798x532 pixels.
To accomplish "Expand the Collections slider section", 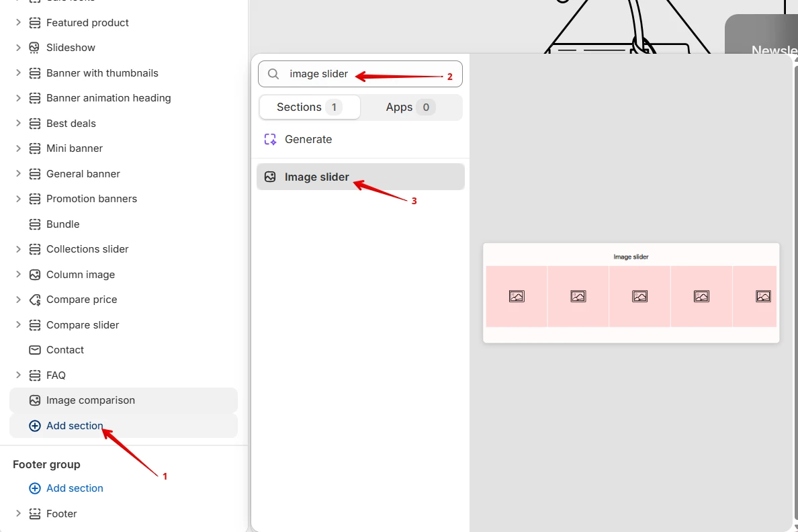I will (x=18, y=249).
